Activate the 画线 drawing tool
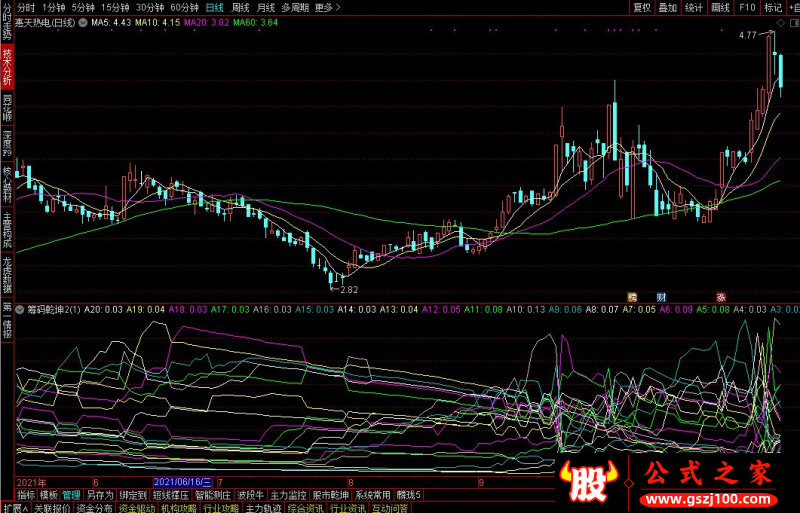Image resolution: width=800 pixels, height=513 pixels. (x=720, y=7)
